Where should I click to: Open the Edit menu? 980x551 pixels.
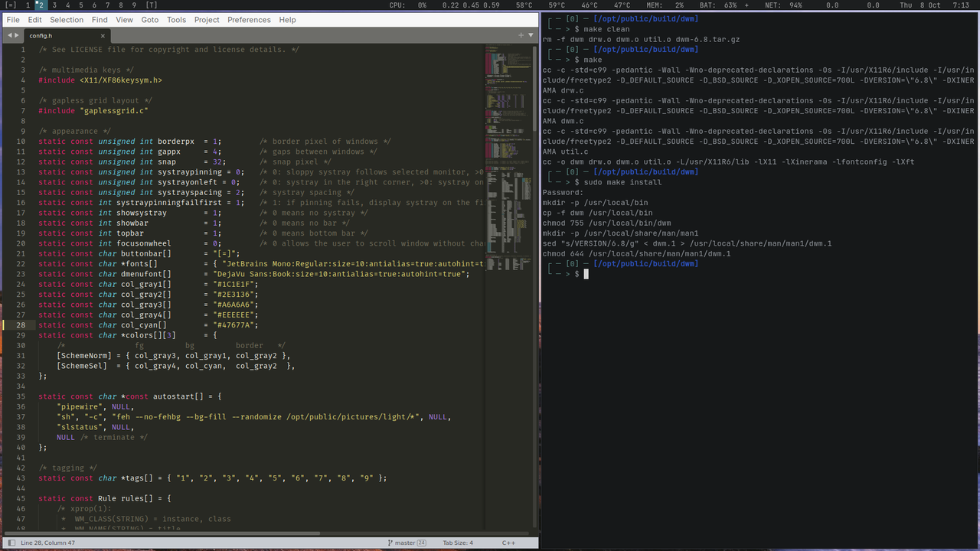point(35,20)
